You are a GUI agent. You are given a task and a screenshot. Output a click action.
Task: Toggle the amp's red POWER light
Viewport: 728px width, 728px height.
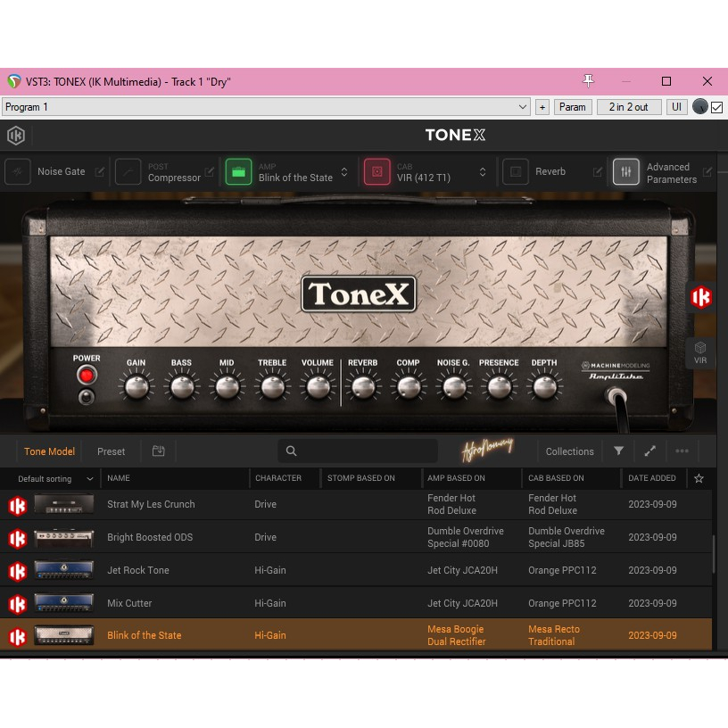pos(87,375)
